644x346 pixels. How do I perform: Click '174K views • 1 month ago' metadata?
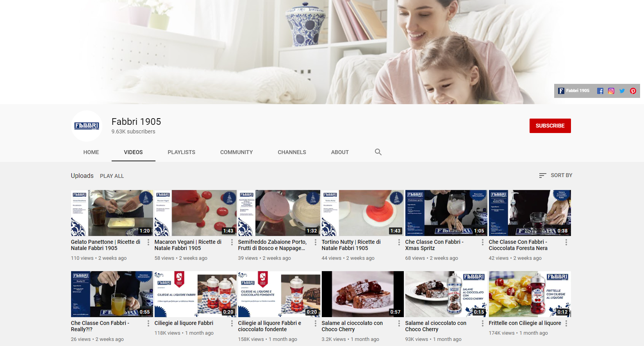[x=518, y=333]
